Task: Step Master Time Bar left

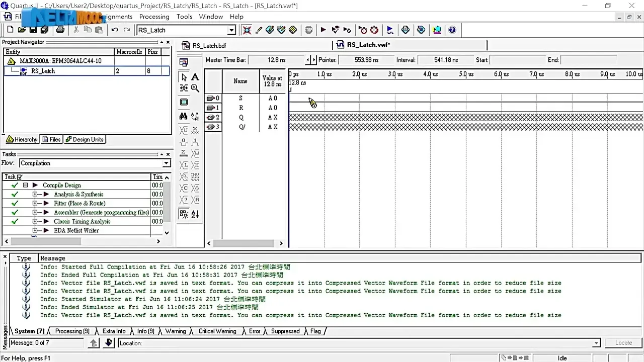Action: click(x=308, y=60)
